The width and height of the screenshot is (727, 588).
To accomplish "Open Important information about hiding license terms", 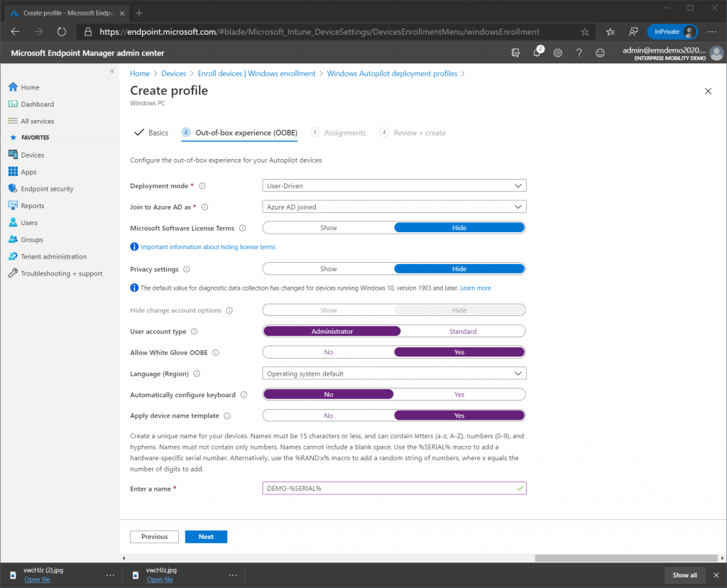I will (x=208, y=246).
